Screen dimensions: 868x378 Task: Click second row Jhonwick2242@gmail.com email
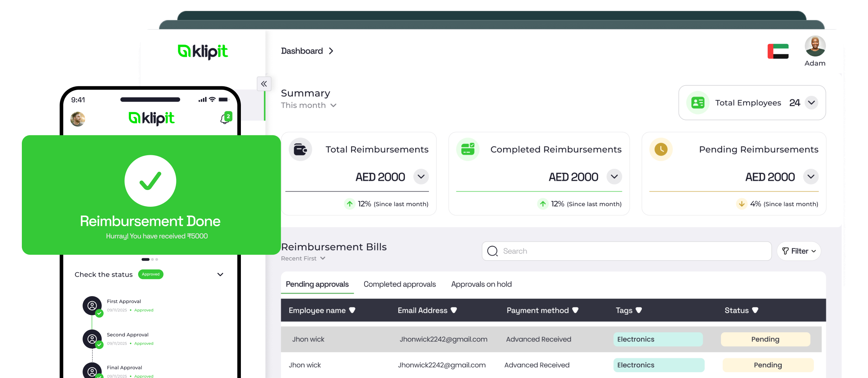tap(442, 365)
